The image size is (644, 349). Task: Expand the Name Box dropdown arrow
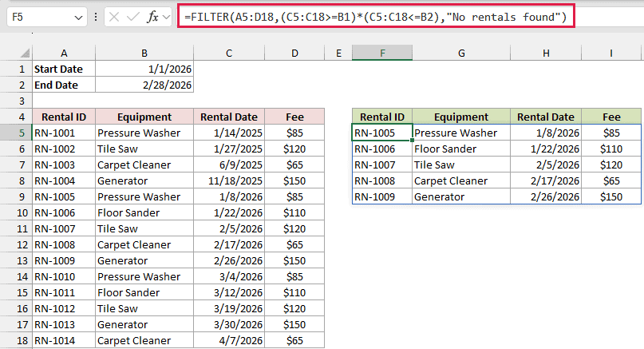78,18
